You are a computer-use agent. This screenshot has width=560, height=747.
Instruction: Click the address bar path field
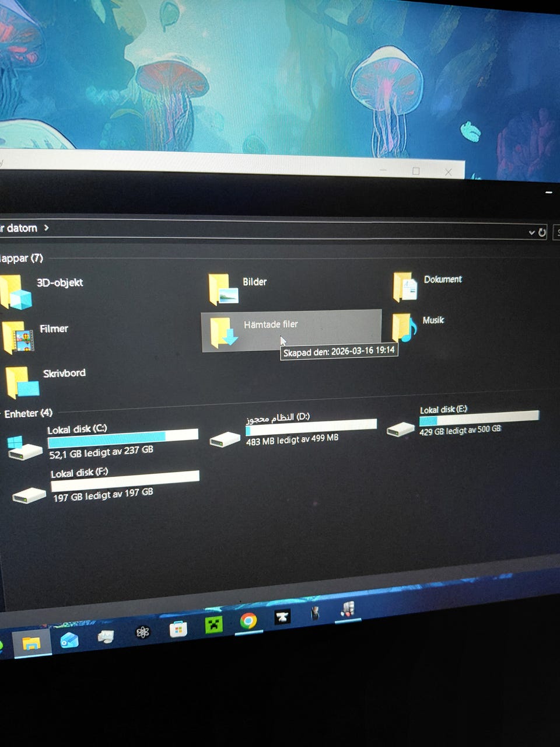[274, 229]
